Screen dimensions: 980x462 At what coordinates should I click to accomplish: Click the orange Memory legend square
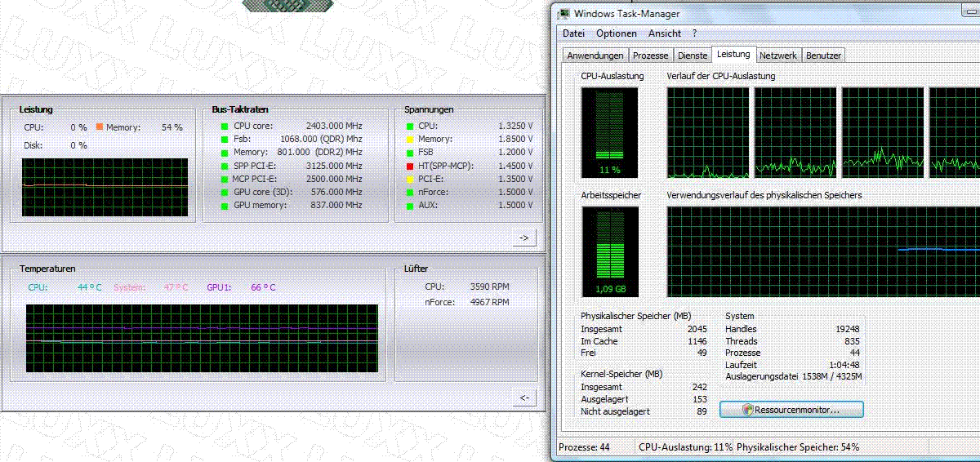(99, 127)
